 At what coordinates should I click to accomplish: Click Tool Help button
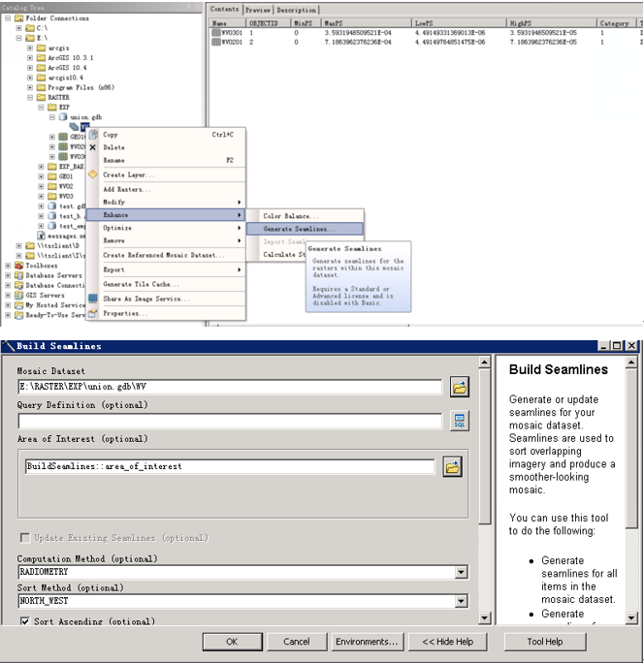tap(545, 642)
